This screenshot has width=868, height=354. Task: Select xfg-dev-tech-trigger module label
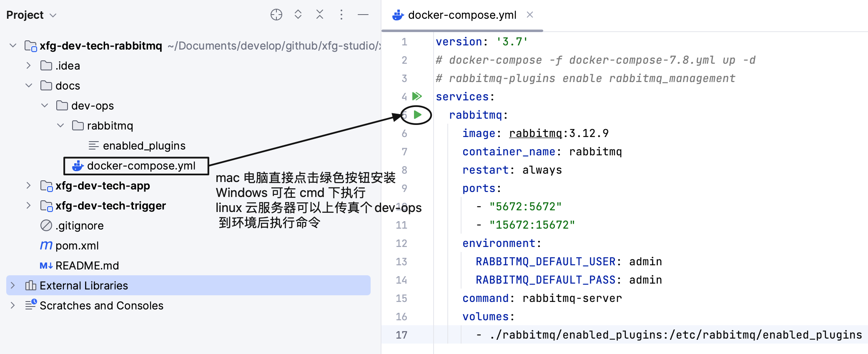click(x=110, y=205)
